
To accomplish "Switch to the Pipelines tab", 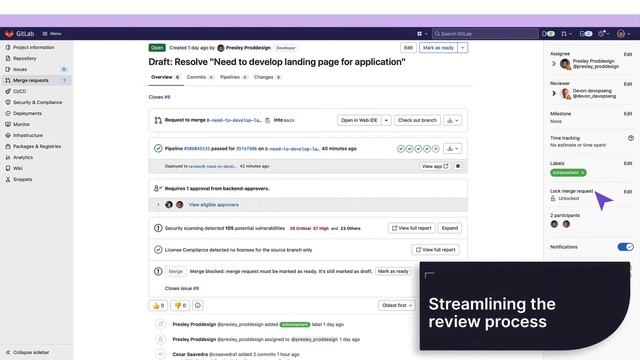I will point(233,77).
